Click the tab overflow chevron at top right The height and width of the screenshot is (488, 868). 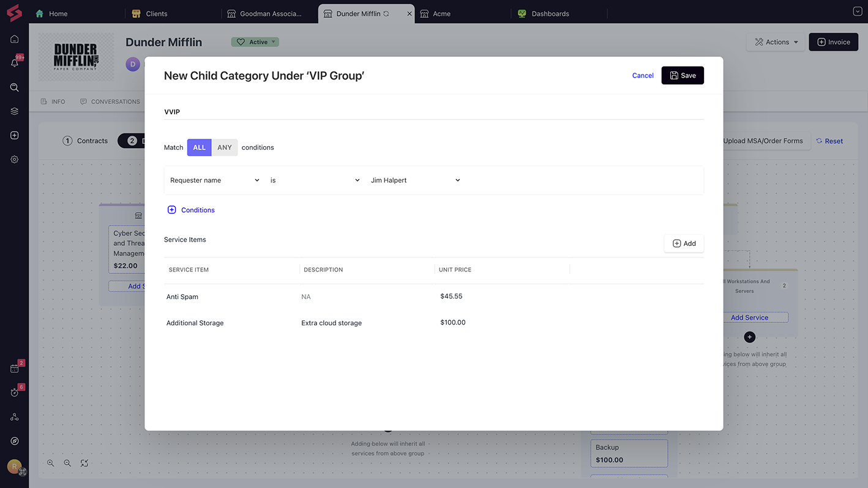(x=857, y=12)
